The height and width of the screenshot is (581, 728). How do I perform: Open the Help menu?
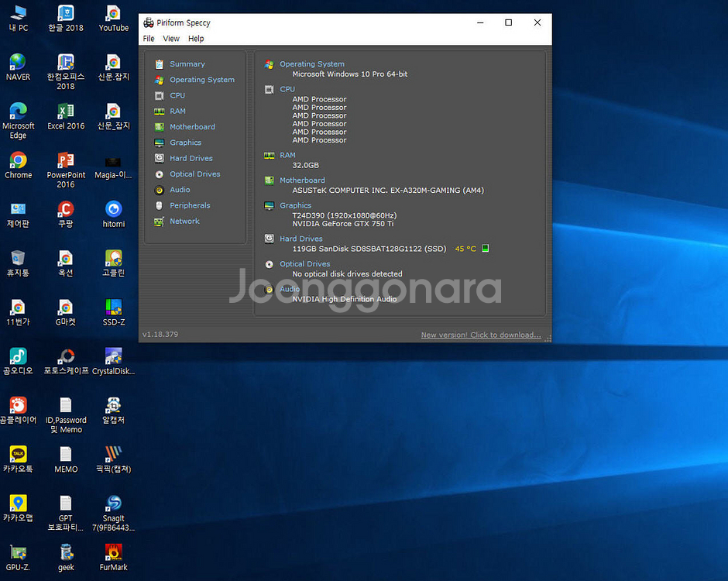point(196,39)
